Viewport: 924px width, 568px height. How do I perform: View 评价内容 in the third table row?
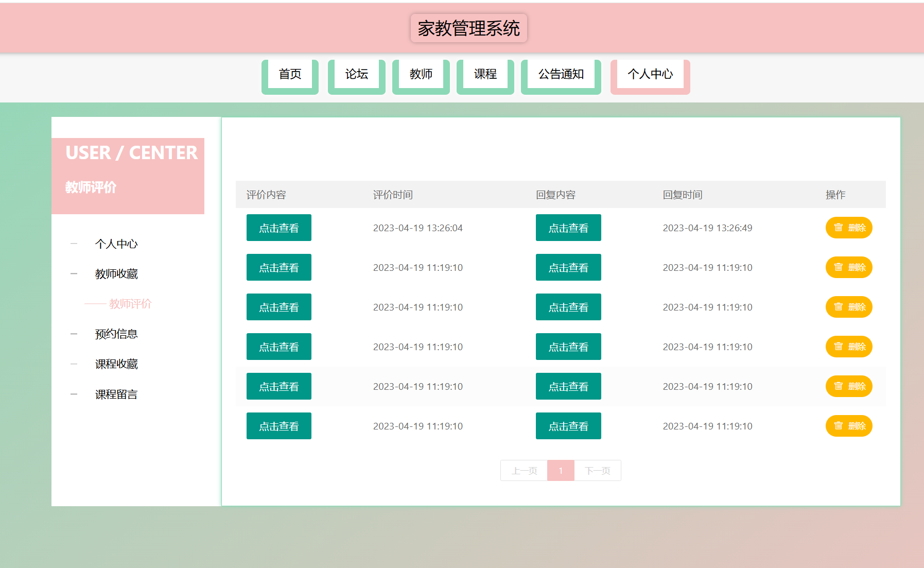tap(279, 307)
